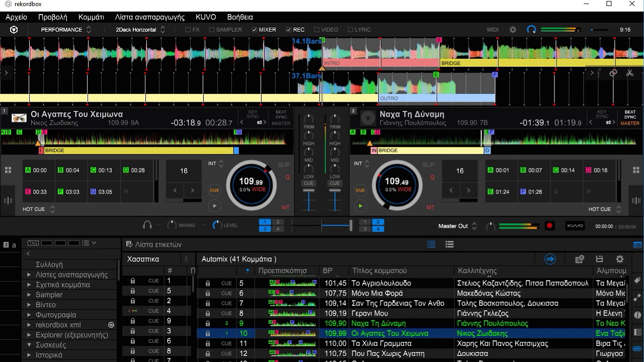Click the save disk icon in the Automix header

click(x=599, y=259)
